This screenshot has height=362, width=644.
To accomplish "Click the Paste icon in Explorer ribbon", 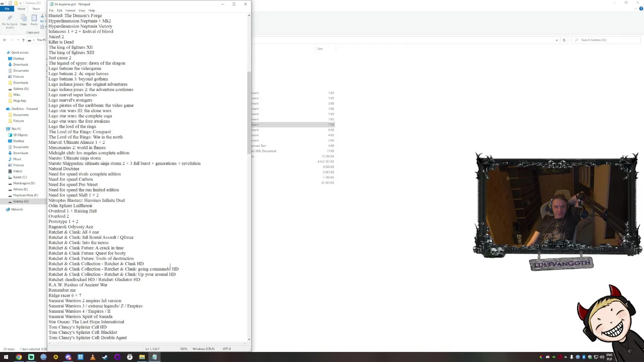I will coord(34,20).
